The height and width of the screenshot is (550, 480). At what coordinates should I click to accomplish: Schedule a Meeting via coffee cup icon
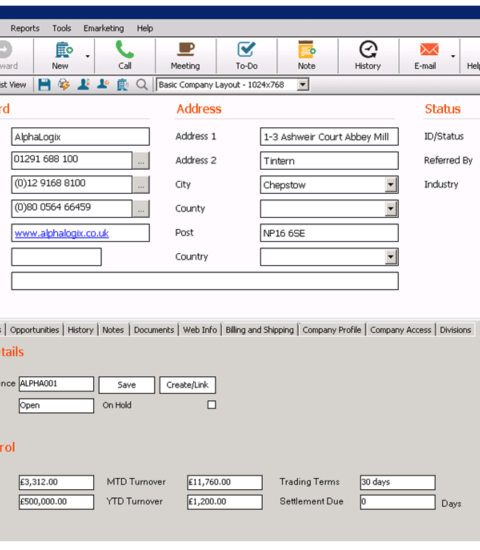(x=186, y=49)
